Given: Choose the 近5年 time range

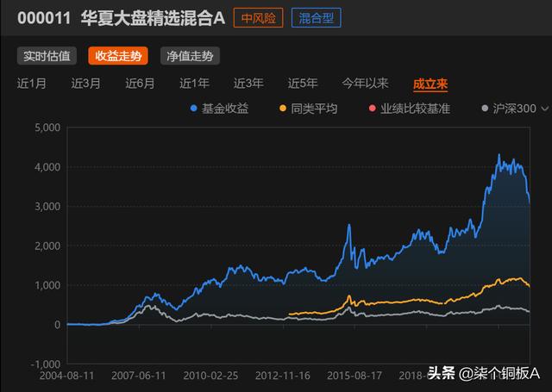Looking at the screenshot, I should click(x=303, y=84).
